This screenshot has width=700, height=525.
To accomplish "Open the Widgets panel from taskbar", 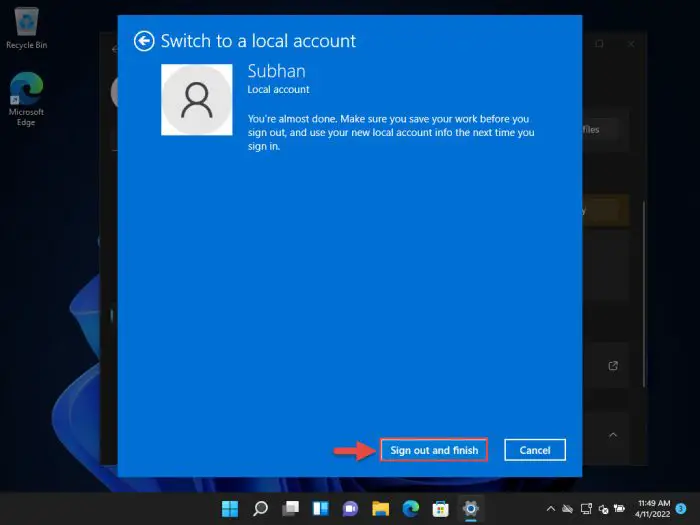I will tap(320, 508).
